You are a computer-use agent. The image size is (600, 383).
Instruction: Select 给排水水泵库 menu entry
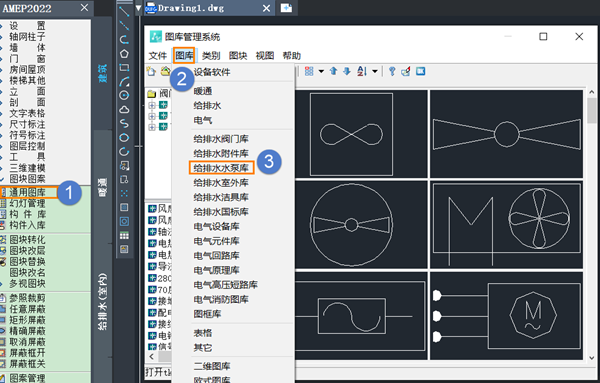tap(222, 168)
